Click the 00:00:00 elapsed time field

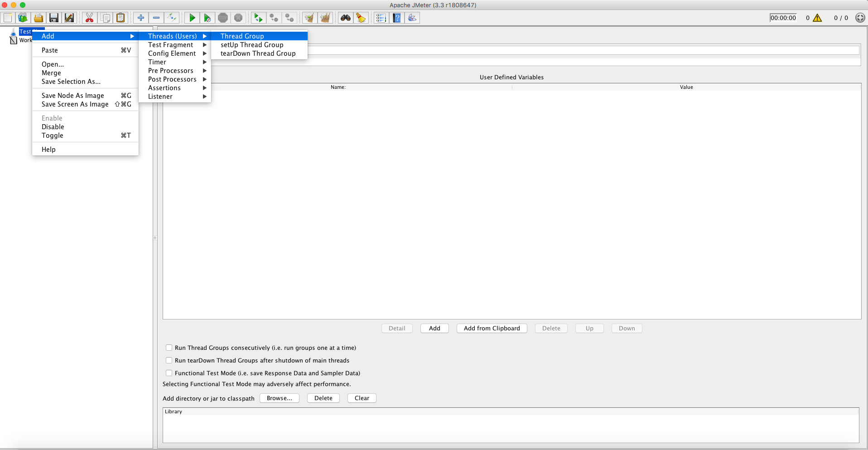point(783,18)
